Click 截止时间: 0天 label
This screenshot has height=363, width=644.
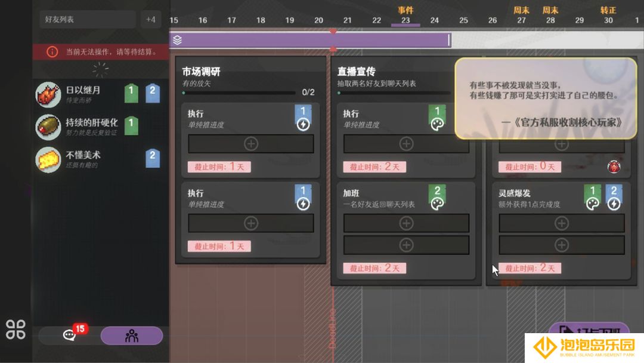click(530, 167)
